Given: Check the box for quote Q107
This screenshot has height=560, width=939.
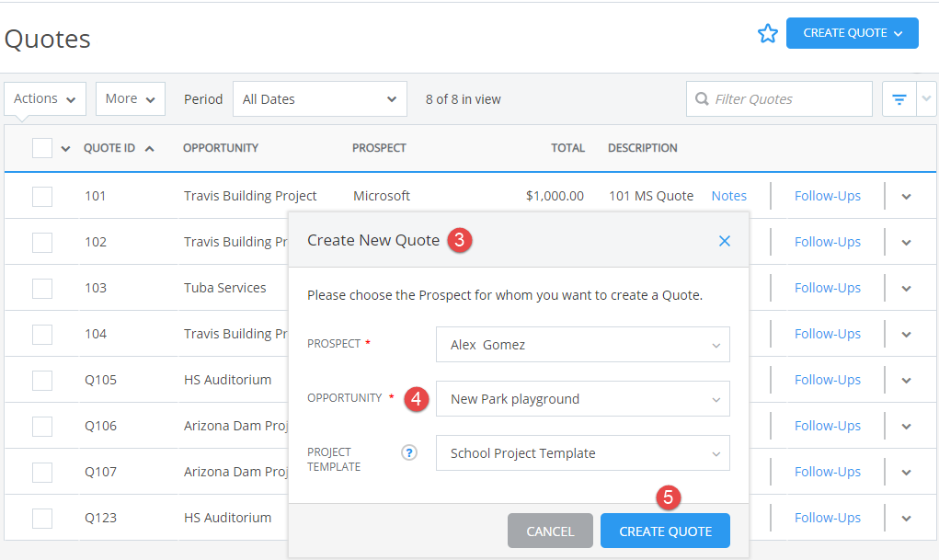Looking at the screenshot, I should pyautogui.click(x=42, y=473).
